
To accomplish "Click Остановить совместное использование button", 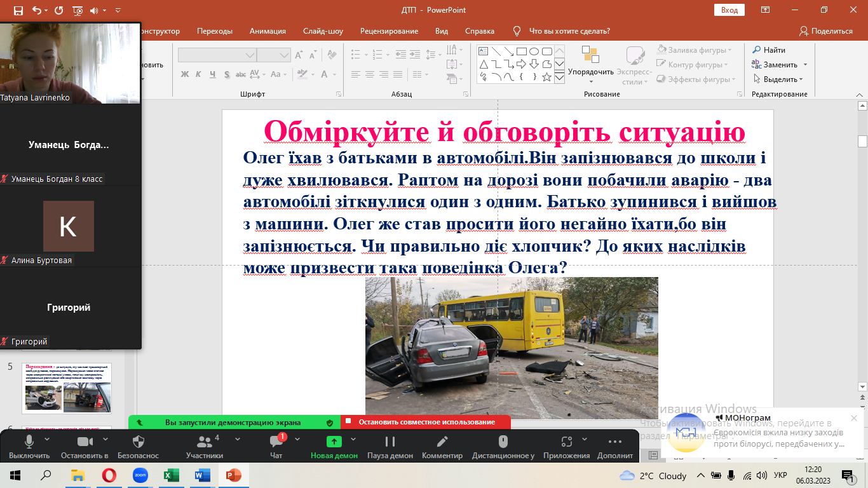I will click(426, 422).
